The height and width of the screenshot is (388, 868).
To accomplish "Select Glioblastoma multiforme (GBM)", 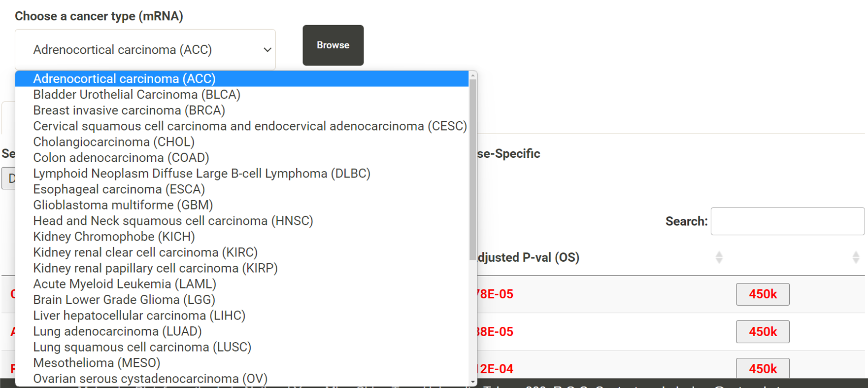I will pos(123,205).
